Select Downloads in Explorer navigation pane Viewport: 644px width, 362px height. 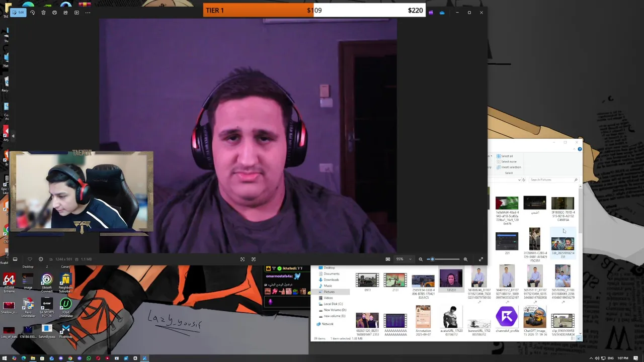click(331, 280)
